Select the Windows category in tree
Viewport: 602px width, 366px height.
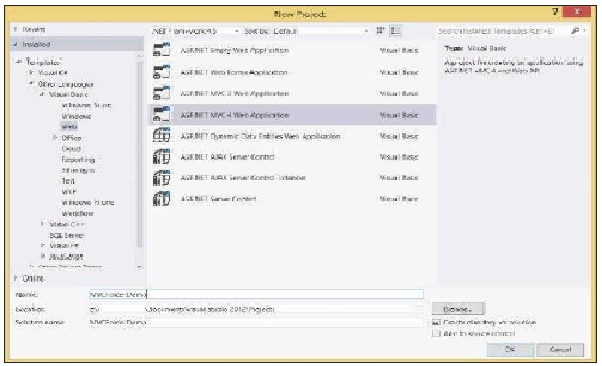click(76, 116)
